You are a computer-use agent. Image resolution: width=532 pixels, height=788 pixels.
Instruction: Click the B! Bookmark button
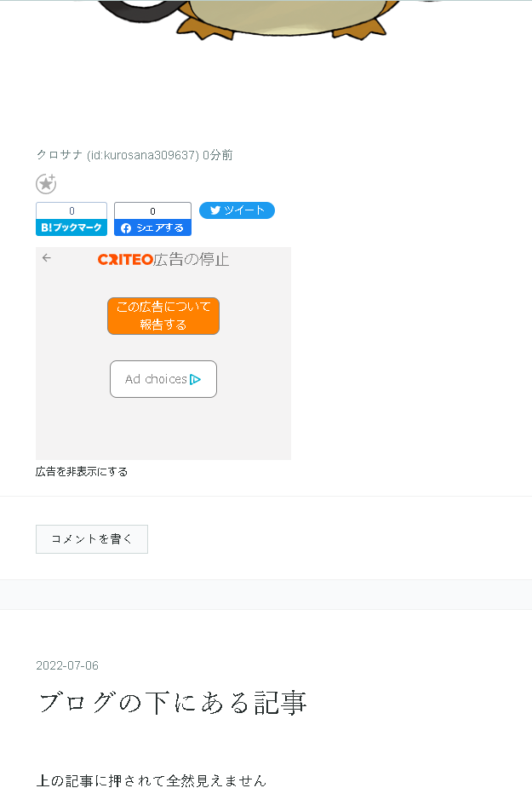pyautogui.click(x=72, y=227)
